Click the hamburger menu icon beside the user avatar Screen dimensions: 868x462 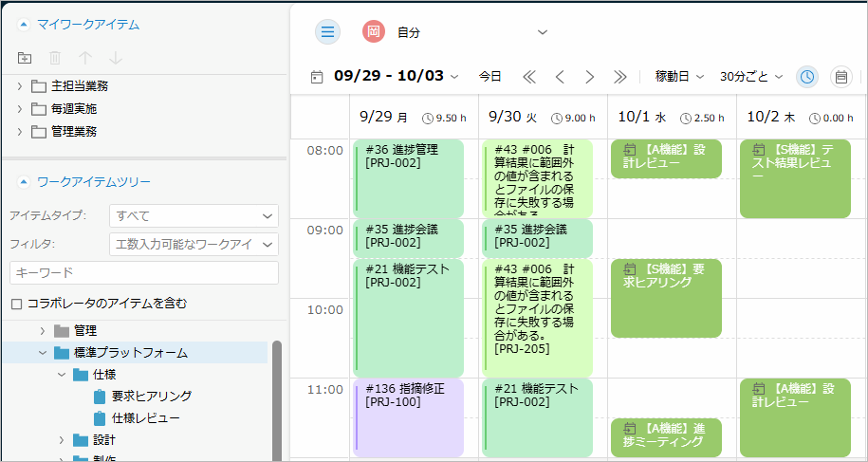[x=327, y=32]
